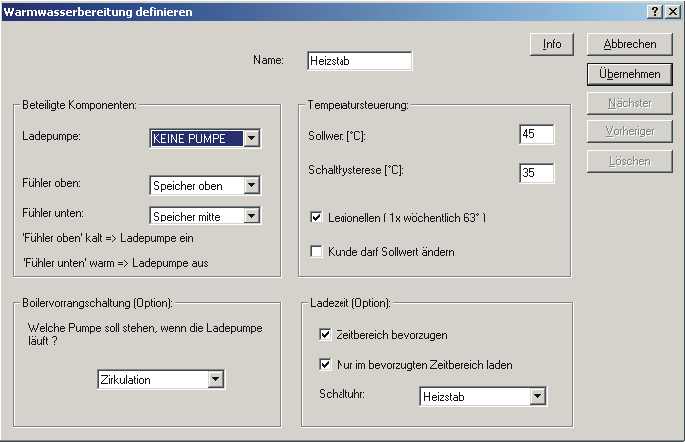Click the Vorheriger button

click(629, 132)
